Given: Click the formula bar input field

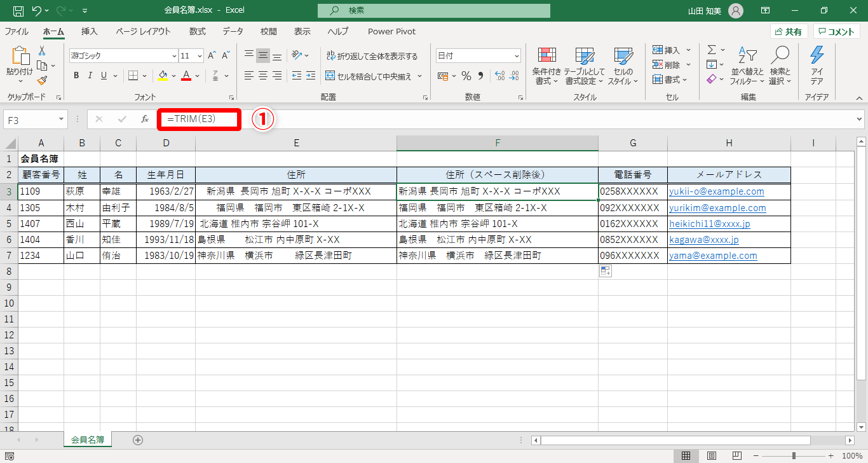Looking at the screenshot, I should click(x=510, y=119).
